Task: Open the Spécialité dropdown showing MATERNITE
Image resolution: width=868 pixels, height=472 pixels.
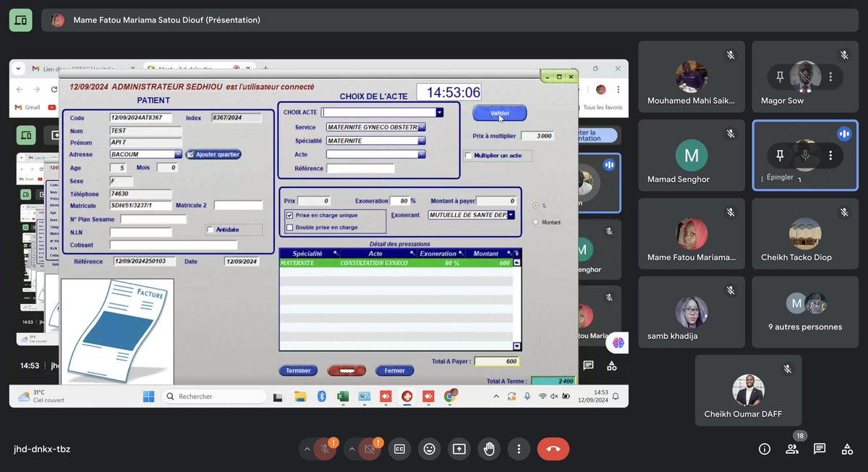Action: (x=422, y=140)
